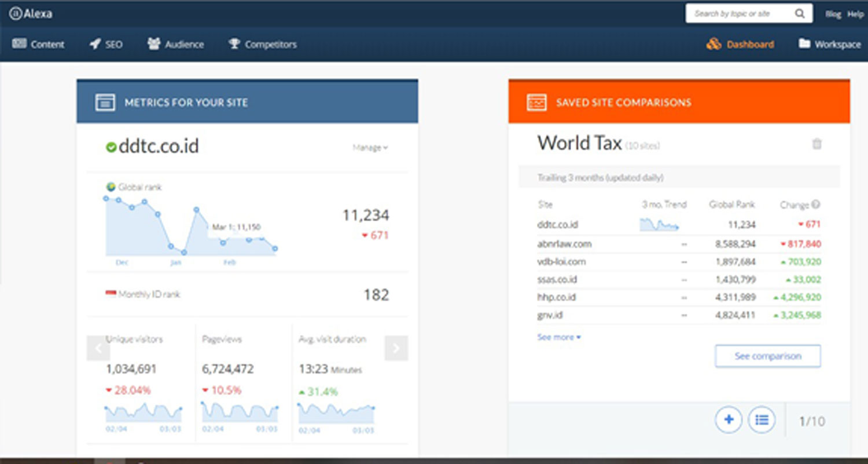868x464 pixels.
Task: Click the Search by topic or site field
Action: click(740, 14)
